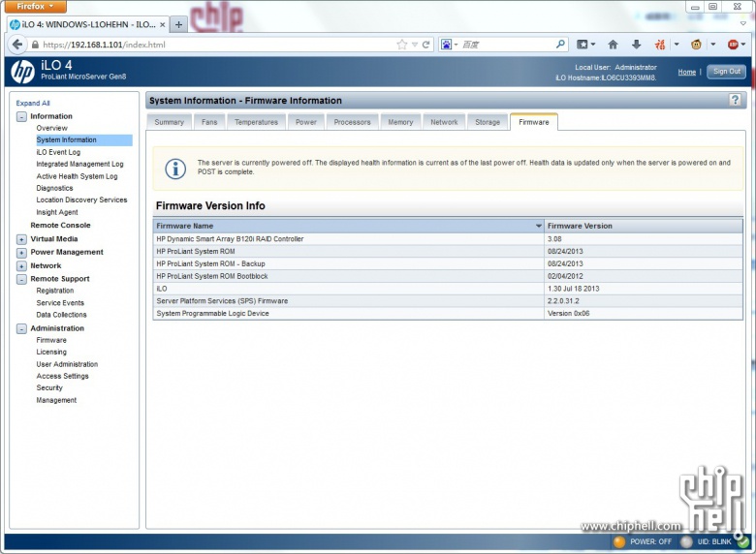Image resolution: width=756 pixels, height=554 pixels.
Task: Open the address bar history dropdown arrow
Action: pyautogui.click(x=414, y=45)
